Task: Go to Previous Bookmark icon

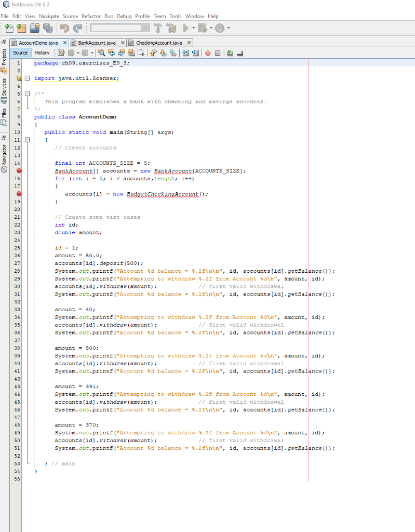Action: pyautogui.click(x=153, y=53)
